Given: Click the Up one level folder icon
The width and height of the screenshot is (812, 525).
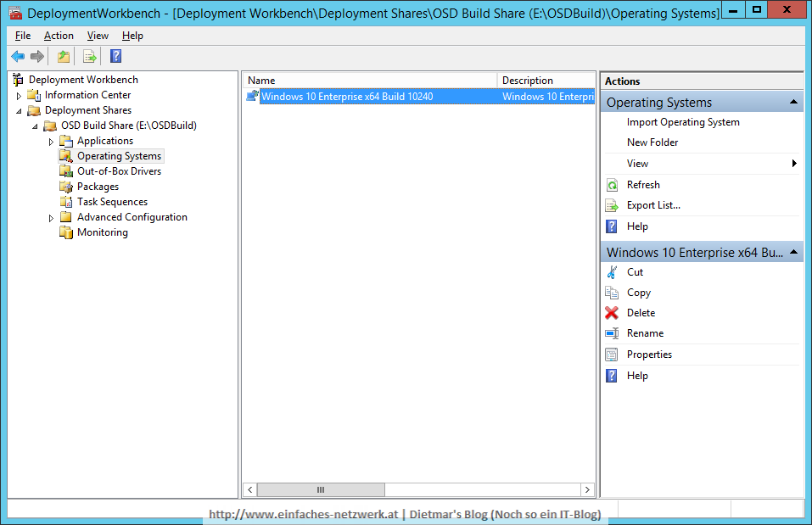Looking at the screenshot, I should point(64,57).
